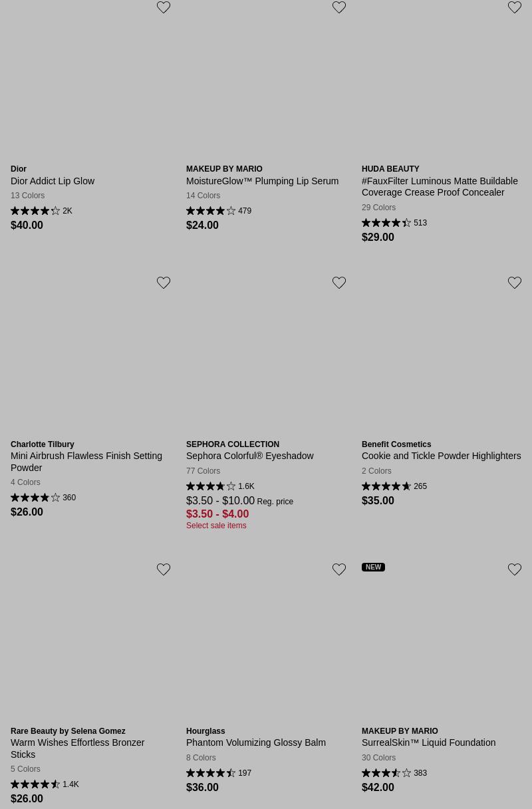The width and height of the screenshot is (532, 809).
Task: Open SurrealSkin Liquid Foundation product
Action: (x=428, y=742)
